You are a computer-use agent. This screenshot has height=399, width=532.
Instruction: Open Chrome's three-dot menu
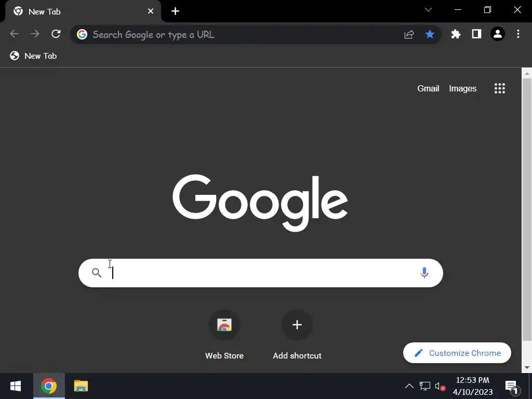point(518,34)
